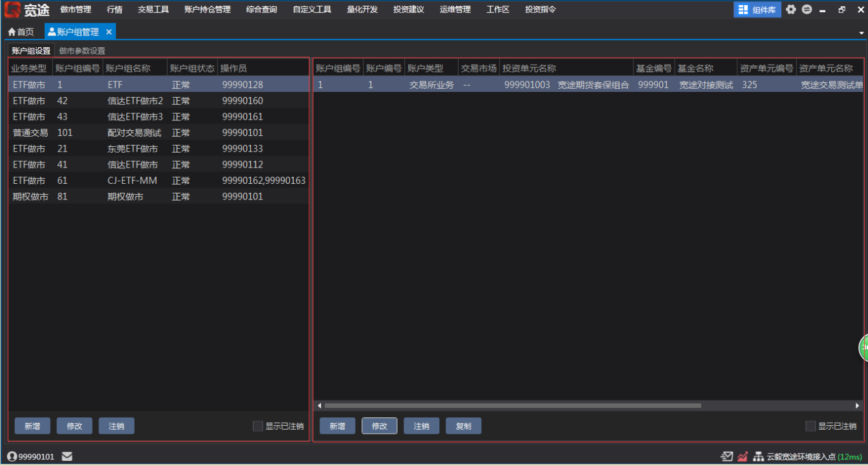Image resolution: width=868 pixels, height=466 pixels.
Task: Switch to 账户组设置 sub-tab
Action: [x=31, y=50]
